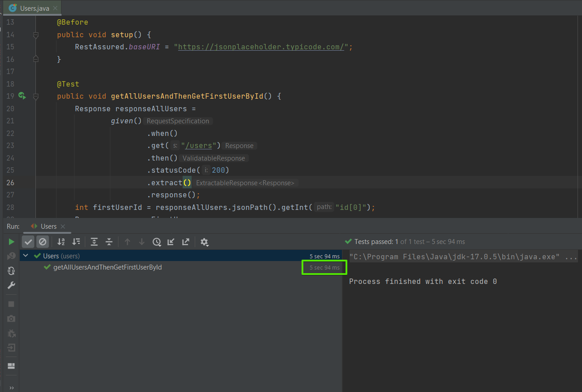Fold getAllUsersAndThenGetFirstUserById method at line 19

pyautogui.click(x=36, y=96)
